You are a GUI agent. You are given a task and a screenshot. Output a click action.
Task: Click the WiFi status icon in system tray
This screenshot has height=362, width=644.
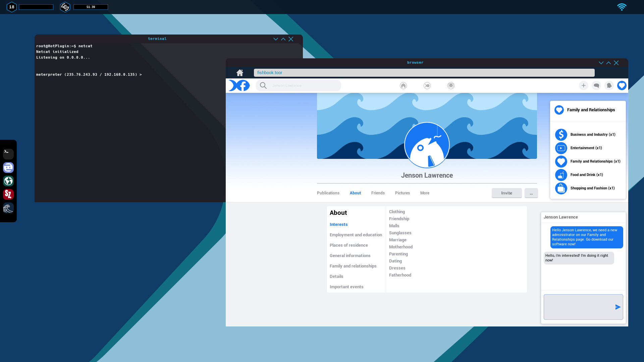pyautogui.click(x=622, y=7)
